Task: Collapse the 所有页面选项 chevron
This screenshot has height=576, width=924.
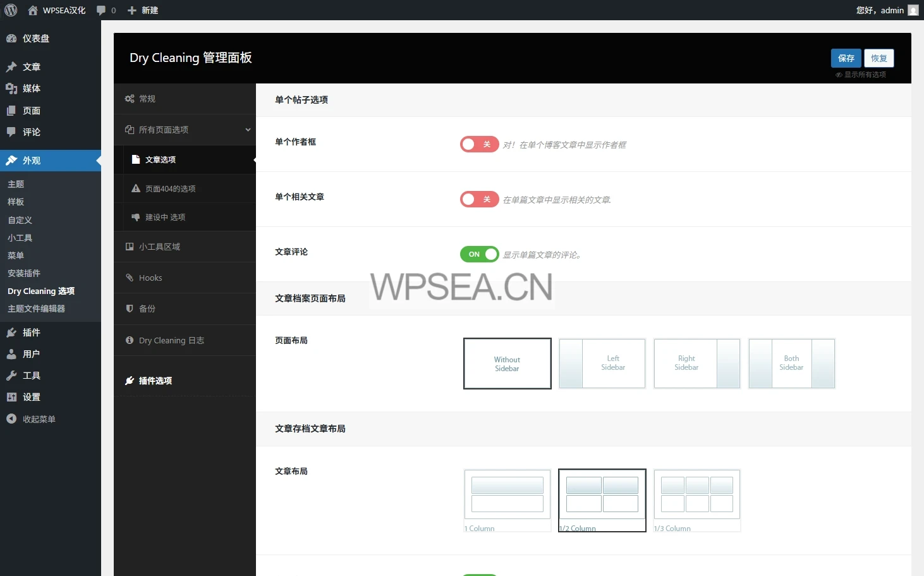Action: point(248,130)
